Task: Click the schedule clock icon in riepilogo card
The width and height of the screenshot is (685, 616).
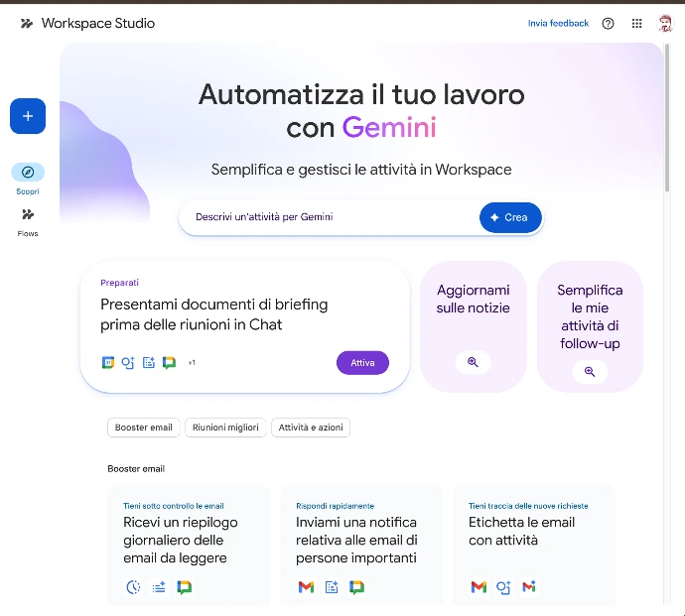Action: pyautogui.click(x=133, y=587)
